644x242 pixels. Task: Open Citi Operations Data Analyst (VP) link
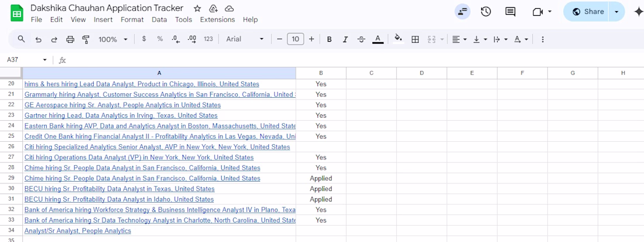coord(139,158)
